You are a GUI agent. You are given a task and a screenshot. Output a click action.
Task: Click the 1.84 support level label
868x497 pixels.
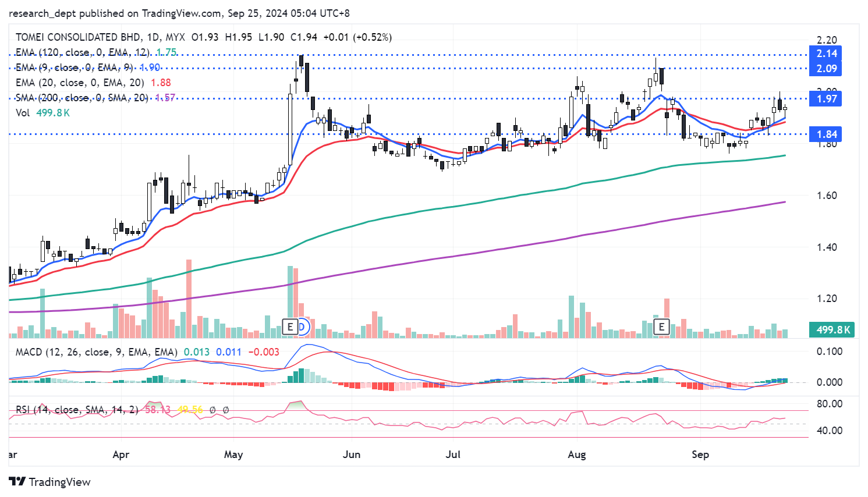coord(826,134)
